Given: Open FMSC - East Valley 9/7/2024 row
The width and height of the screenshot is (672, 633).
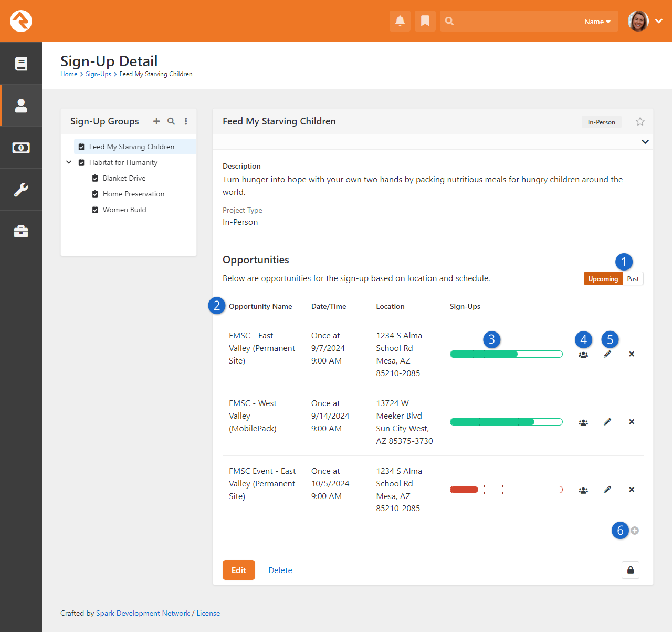Looking at the screenshot, I should point(433,354).
